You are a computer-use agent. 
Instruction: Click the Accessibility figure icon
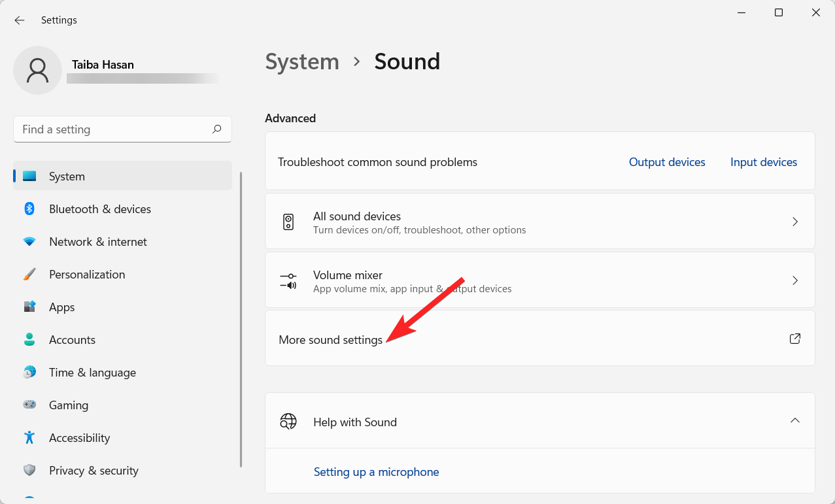(29, 438)
